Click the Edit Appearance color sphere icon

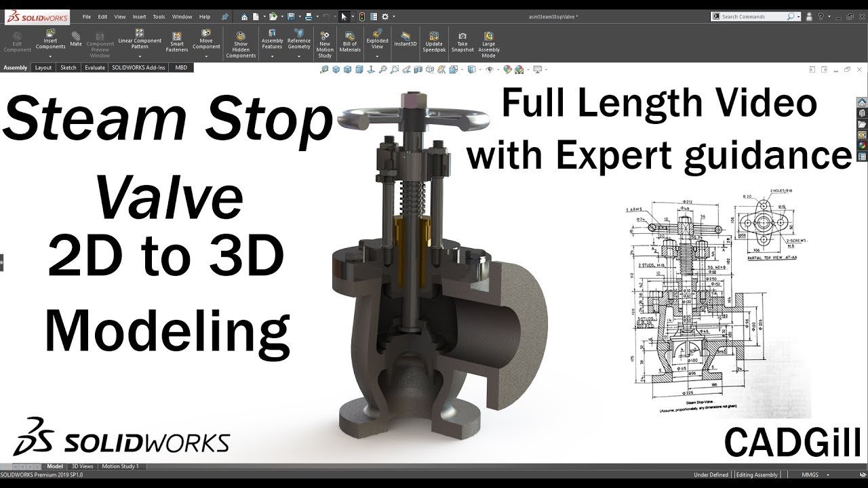pyautogui.click(x=508, y=69)
